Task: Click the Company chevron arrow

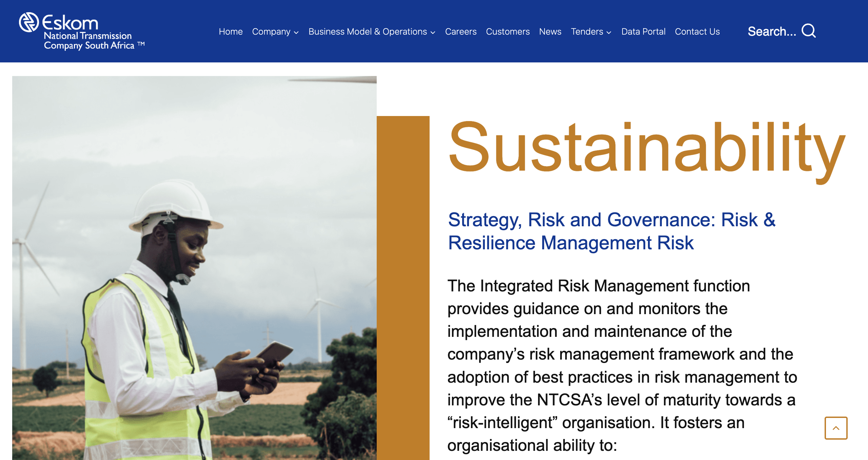Action: [296, 33]
